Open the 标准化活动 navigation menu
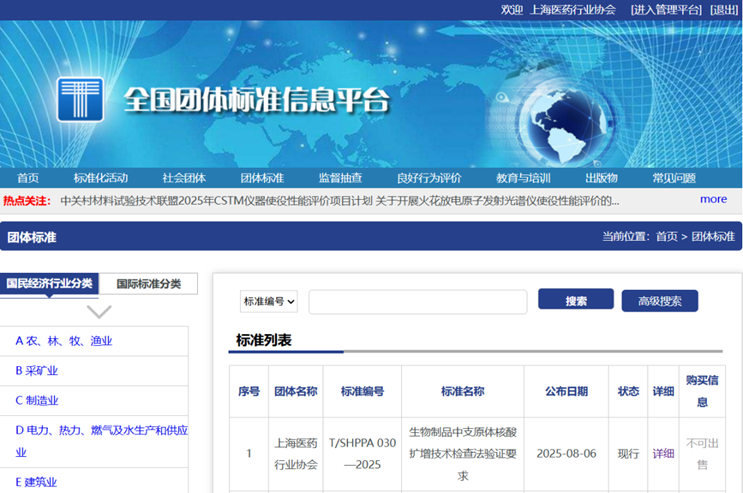 pyautogui.click(x=100, y=178)
